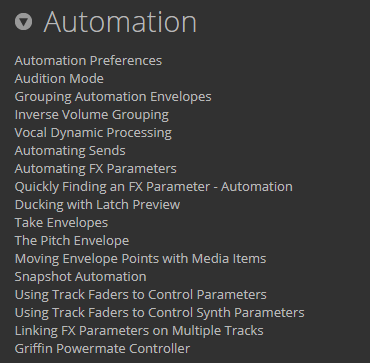Open the Audition Mode link
370x363 pixels.
pos(59,79)
